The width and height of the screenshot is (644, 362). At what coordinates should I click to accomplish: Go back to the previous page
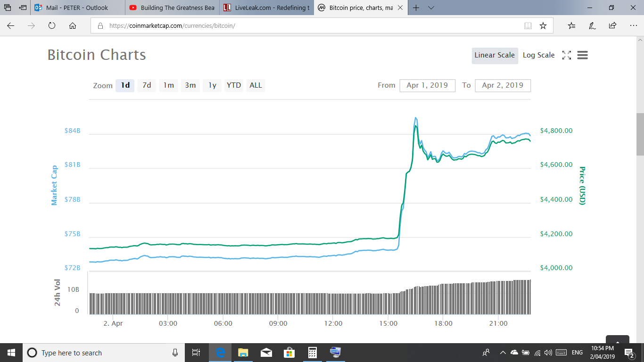pos(10,26)
